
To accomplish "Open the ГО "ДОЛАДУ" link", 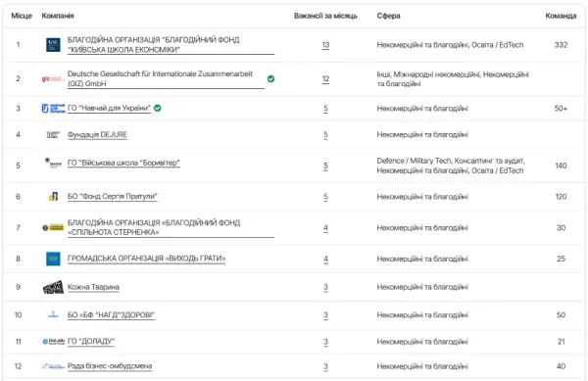I will tap(91, 341).
